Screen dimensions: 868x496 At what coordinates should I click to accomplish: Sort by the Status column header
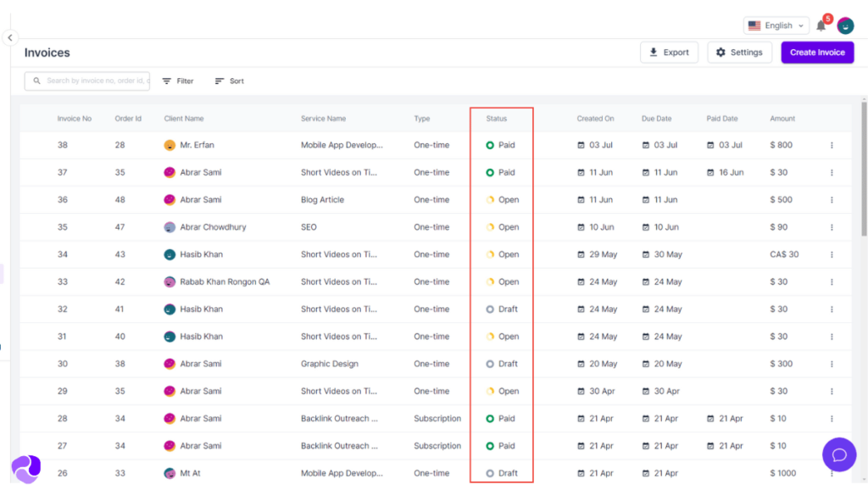pos(497,119)
